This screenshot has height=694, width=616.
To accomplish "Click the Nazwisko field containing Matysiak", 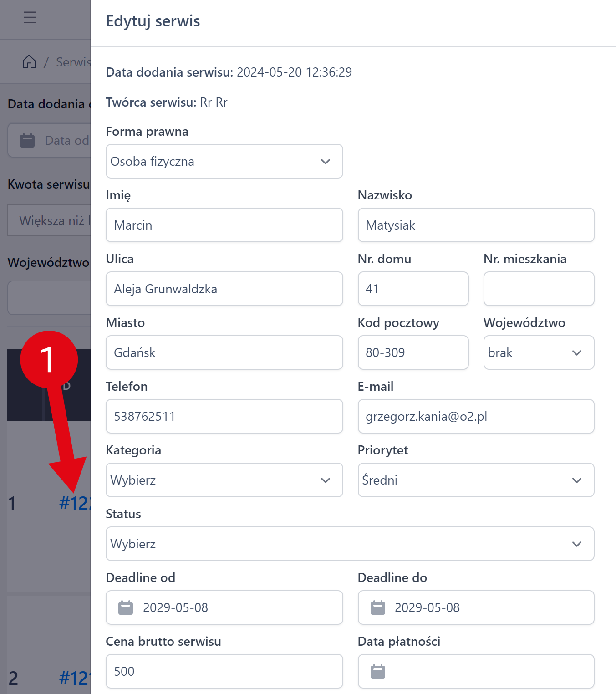I will 475,225.
